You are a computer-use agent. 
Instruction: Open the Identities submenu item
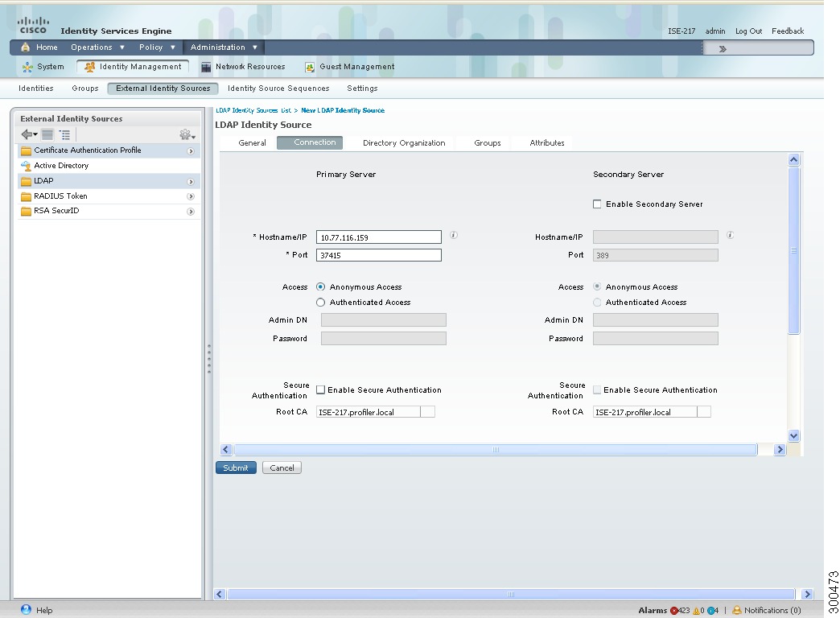(x=36, y=89)
